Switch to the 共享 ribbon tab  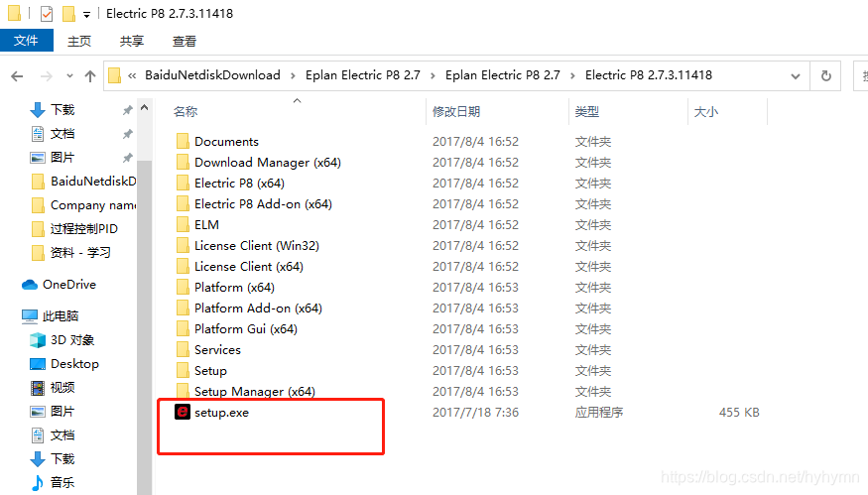132,41
